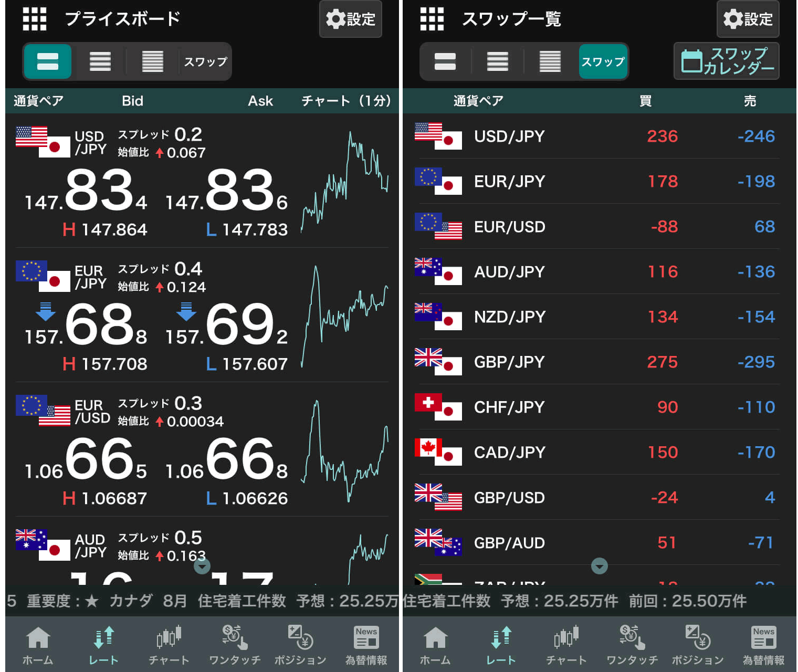Expand the swap list via bottom chevron
Screen dimensions: 798x672
[x=599, y=566]
